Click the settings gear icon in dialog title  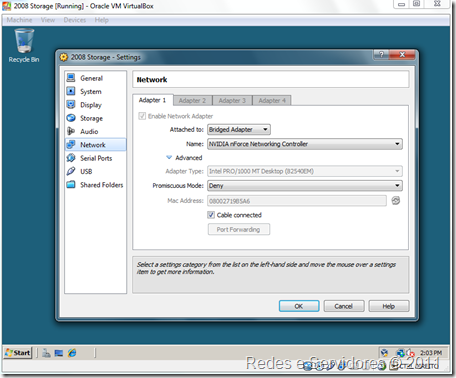click(x=63, y=57)
